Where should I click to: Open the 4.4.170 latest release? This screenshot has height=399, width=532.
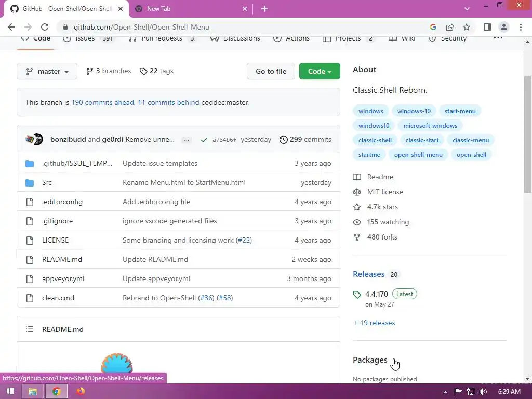[376, 294]
